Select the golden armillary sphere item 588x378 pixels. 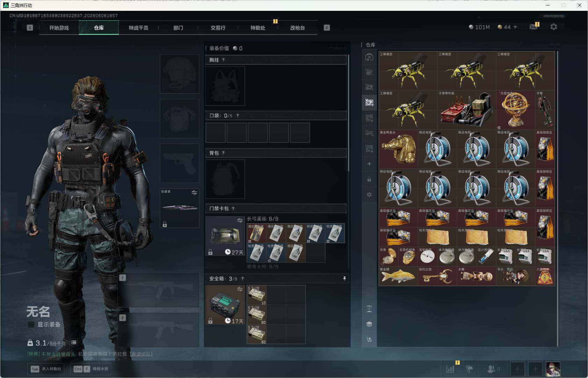516,110
